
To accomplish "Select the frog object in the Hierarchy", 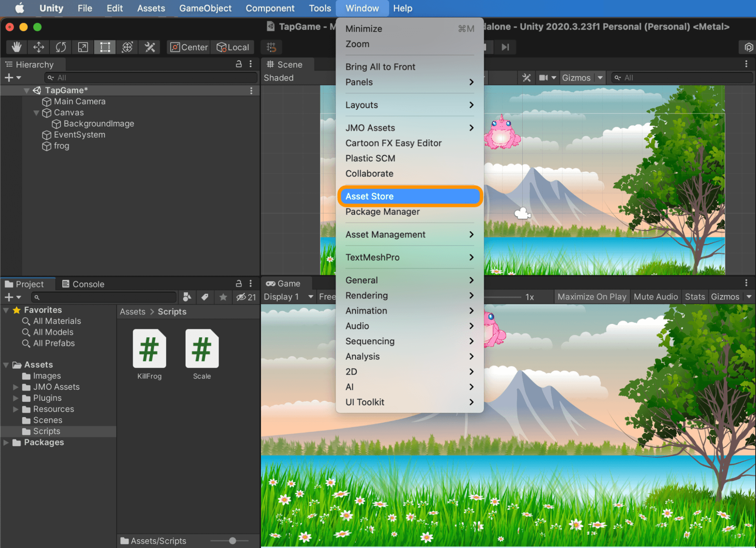I will coord(61,146).
